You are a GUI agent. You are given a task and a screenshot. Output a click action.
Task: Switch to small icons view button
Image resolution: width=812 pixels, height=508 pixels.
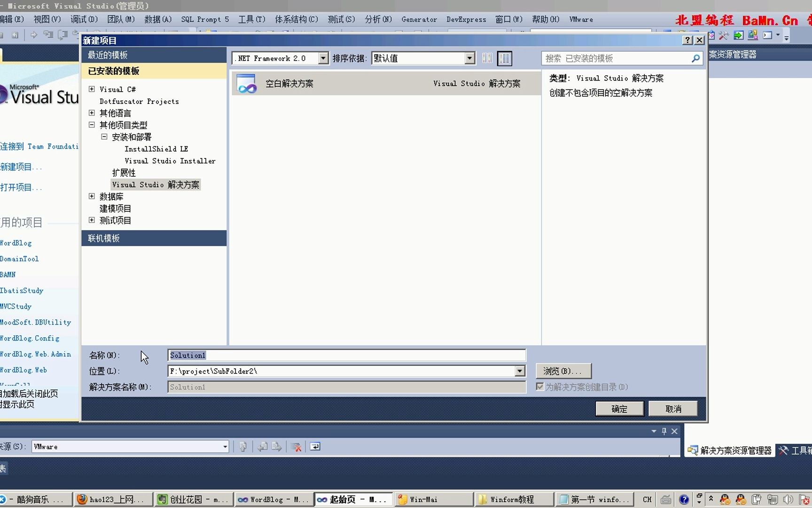(487, 58)
